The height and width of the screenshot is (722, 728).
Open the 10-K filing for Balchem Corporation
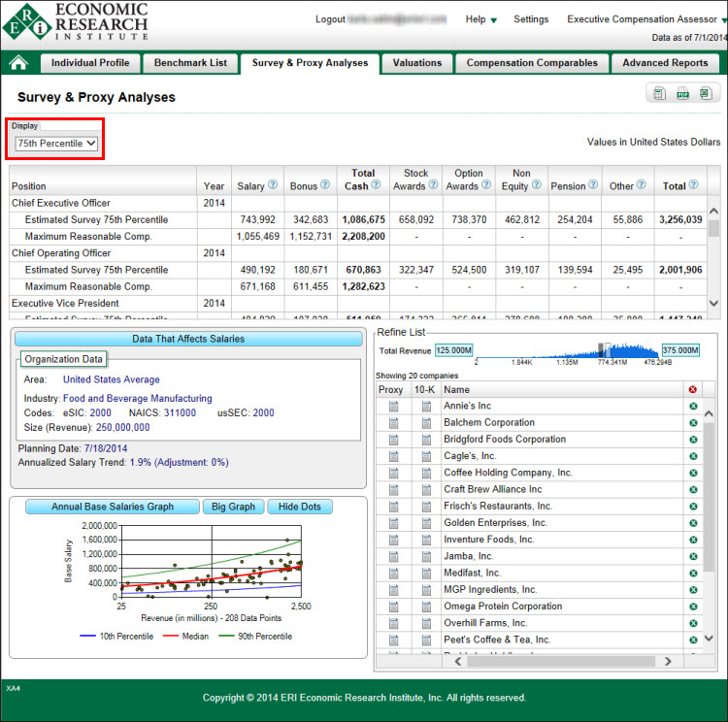[426, 423]
